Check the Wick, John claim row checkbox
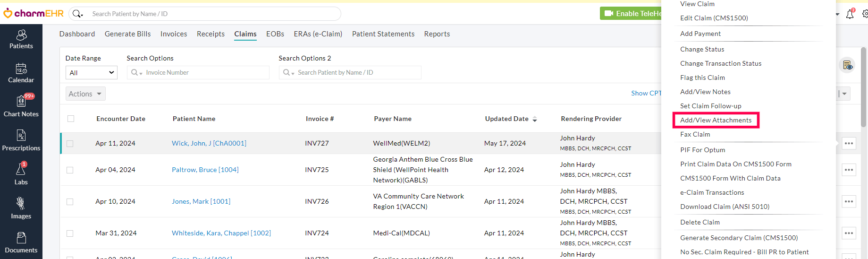The width and height of the screenshot is (868, 259). [x=70, y=144]
